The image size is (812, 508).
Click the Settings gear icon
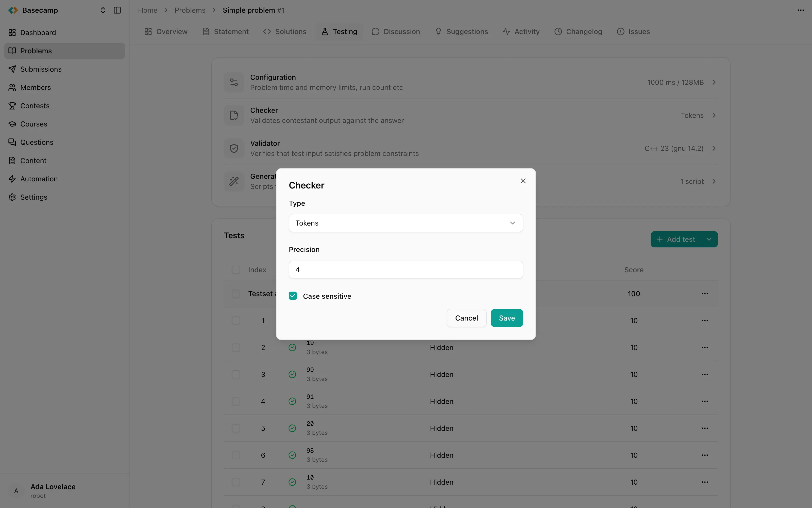(12, 197)
